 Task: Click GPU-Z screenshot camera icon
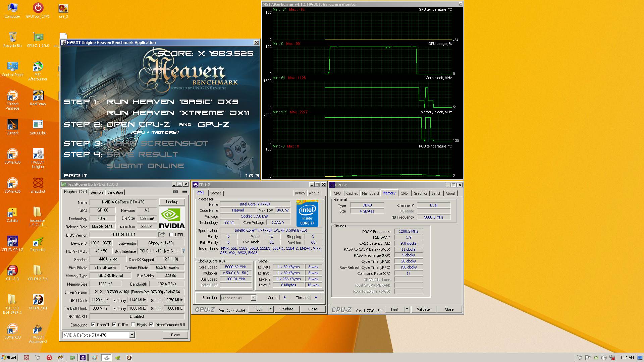pos(175,192)
